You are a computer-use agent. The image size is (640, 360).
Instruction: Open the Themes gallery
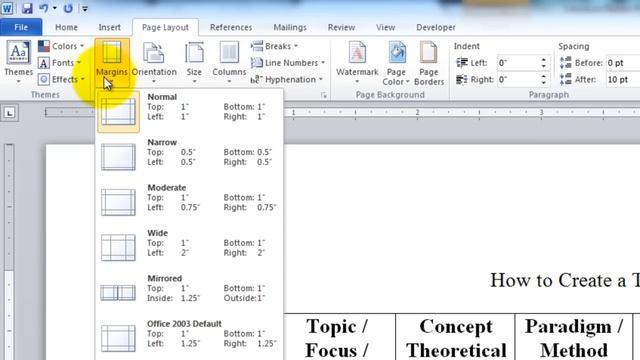click(18, 62)
